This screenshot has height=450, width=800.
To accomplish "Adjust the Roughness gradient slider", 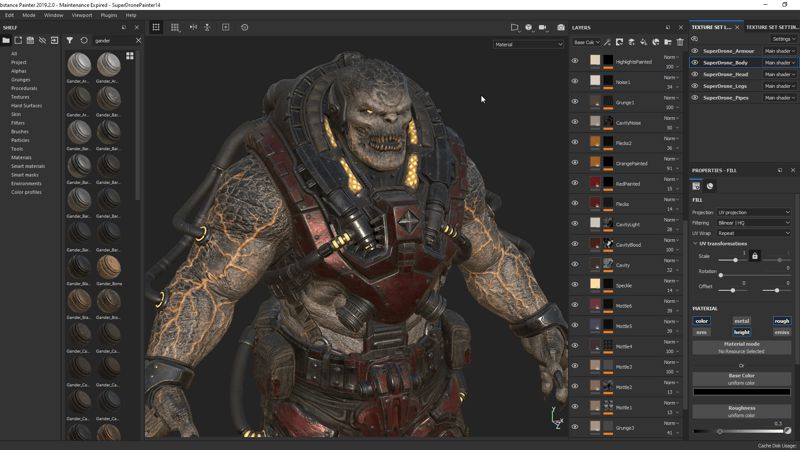I will coord(739,431).
